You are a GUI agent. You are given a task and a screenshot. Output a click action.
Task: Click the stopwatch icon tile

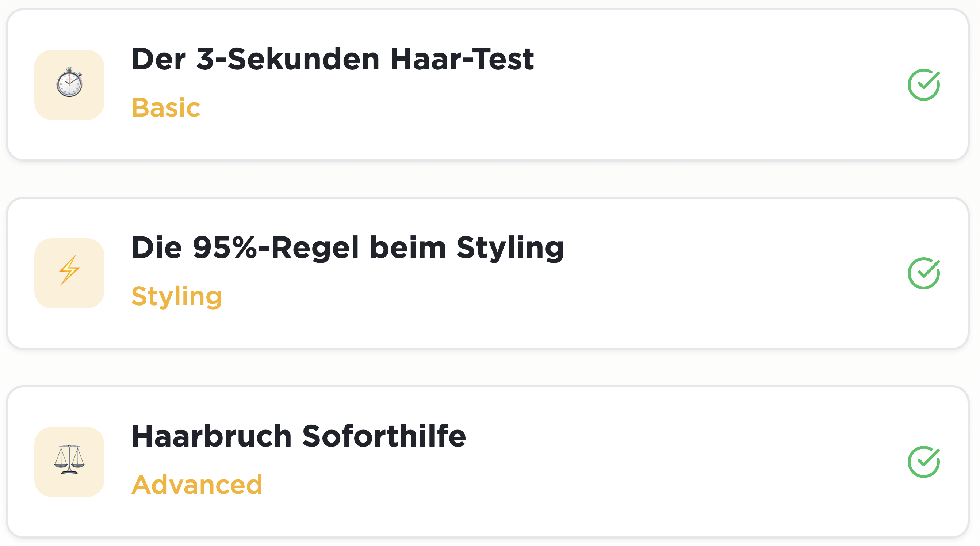click(x=69, y=84)
